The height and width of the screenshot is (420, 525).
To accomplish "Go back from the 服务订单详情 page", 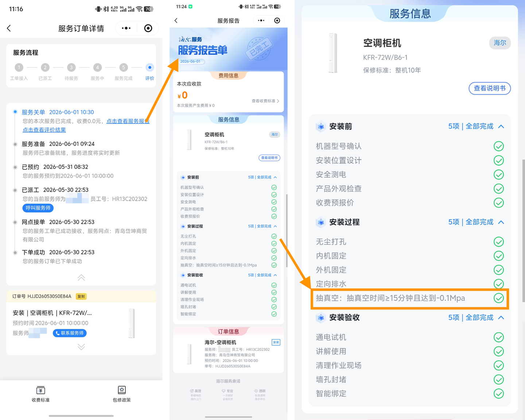I will [9, 28].
